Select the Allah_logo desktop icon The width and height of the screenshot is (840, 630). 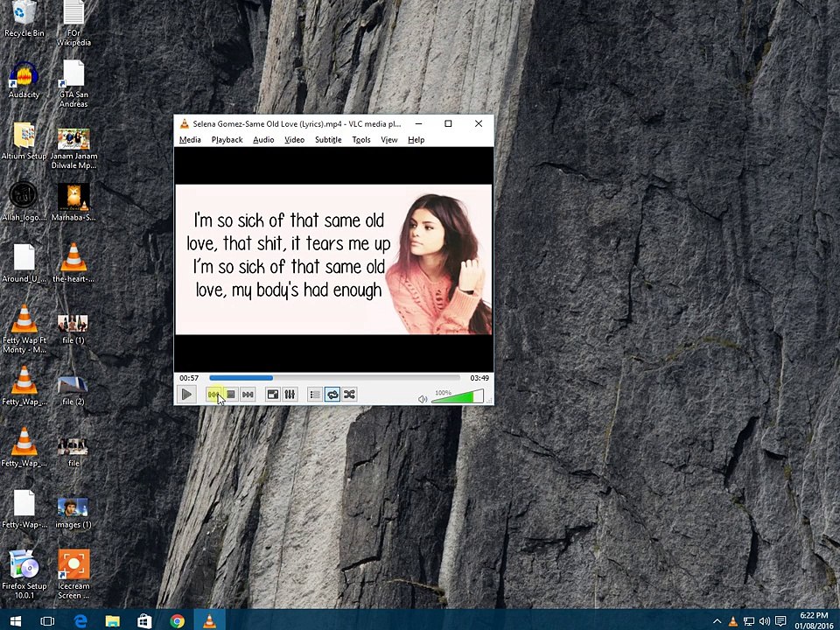24,201
